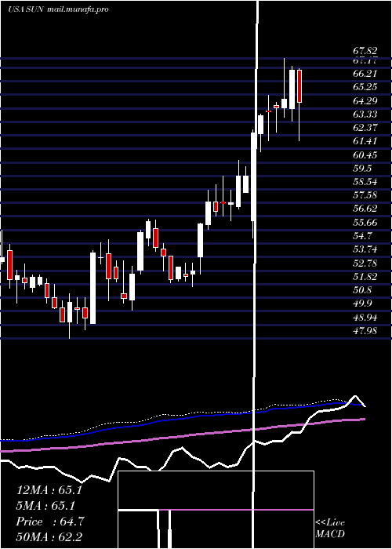Click the 65.25 price level label
Screen dimensions: 392x549
(x=365, y=87)
